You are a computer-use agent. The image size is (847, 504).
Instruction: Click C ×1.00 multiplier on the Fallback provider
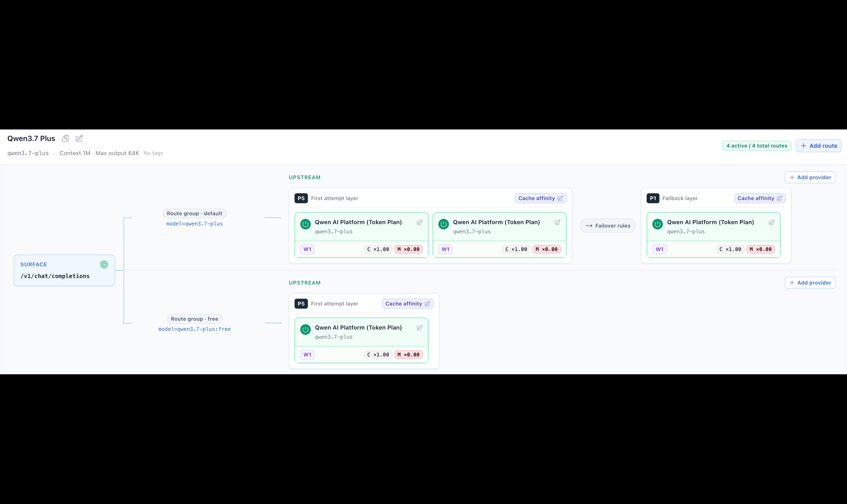click(x=730, y=249)
